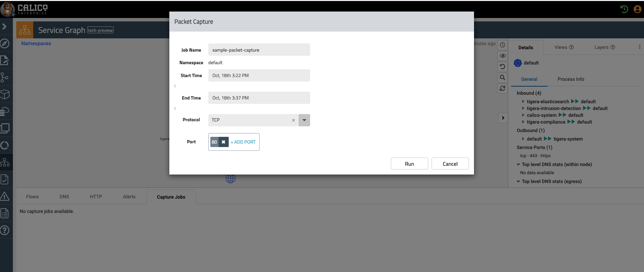Open the HTTP tab
644x272 pixels.
tap(96, 197)
